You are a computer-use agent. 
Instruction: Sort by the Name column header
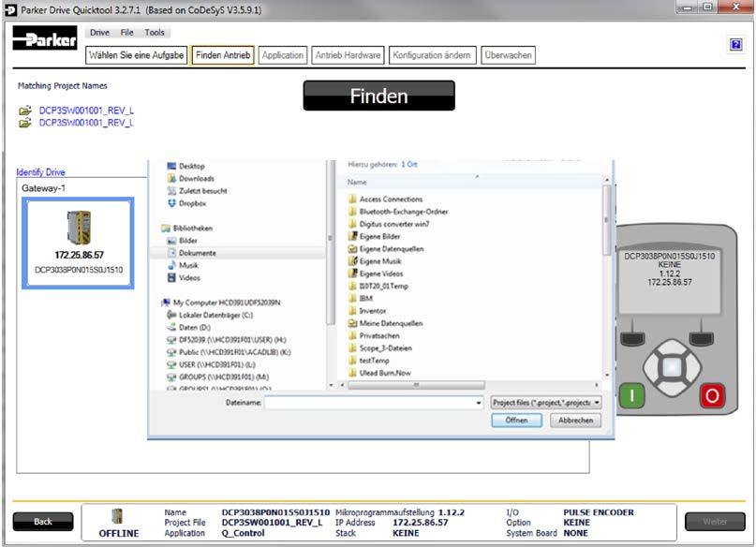[357, 182]
